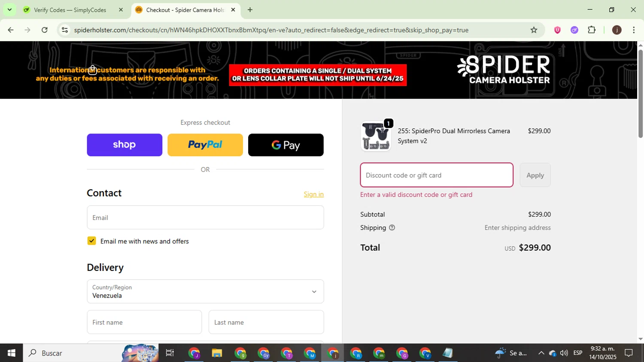Open Chrome's three-dot menu
Image resolution: width=644 pixels, height=362 pixels.
click(x=634, y=30)
